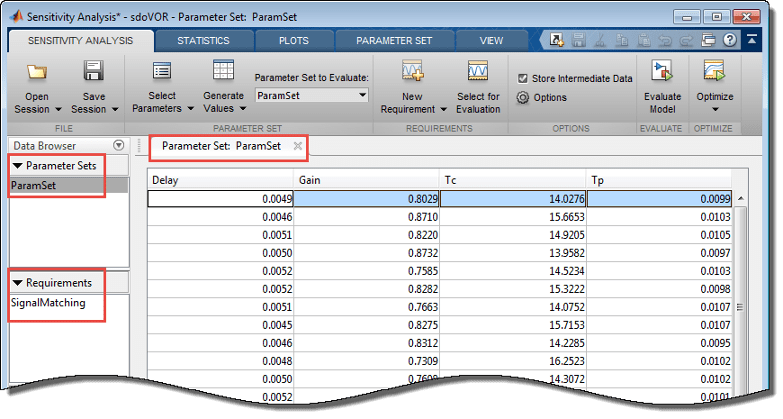Screen dimensions: 783x419
Task: Click the Delay column header
Action: [x=220, y=180]
